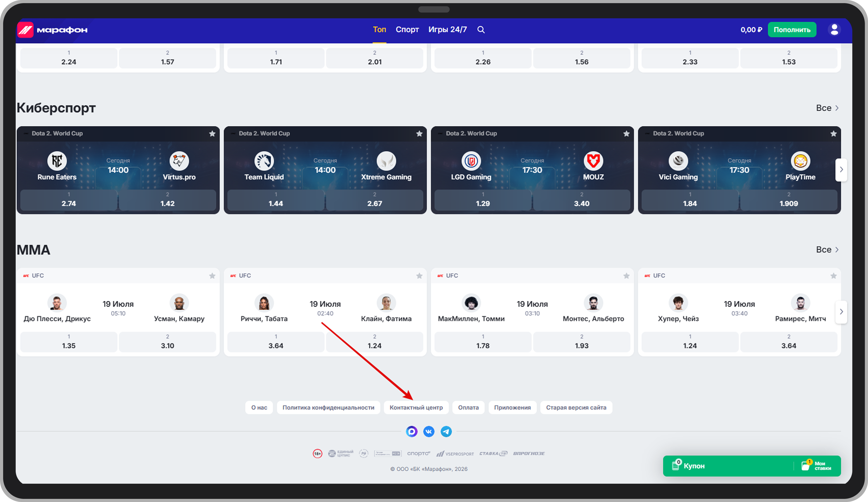Click Дю Плесси fighter photo
The image size is (868, 502).
[57, 303]
